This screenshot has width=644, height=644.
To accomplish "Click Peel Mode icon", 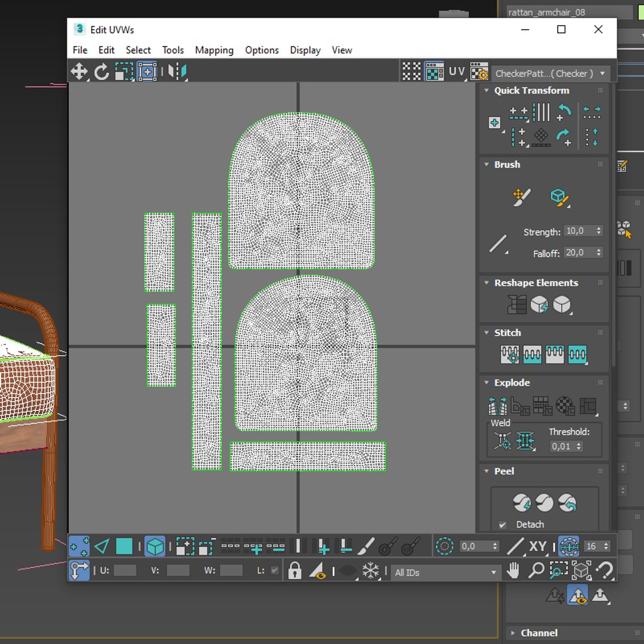I will [544, 502].
